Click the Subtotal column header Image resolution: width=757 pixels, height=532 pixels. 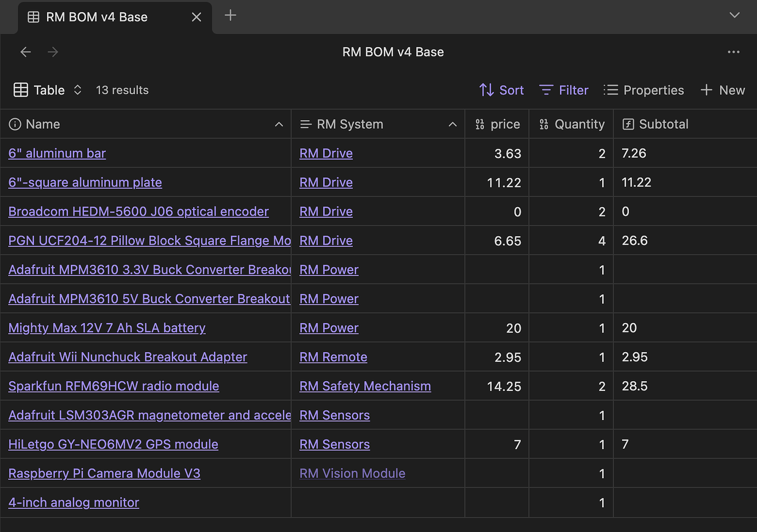[663, 124]
